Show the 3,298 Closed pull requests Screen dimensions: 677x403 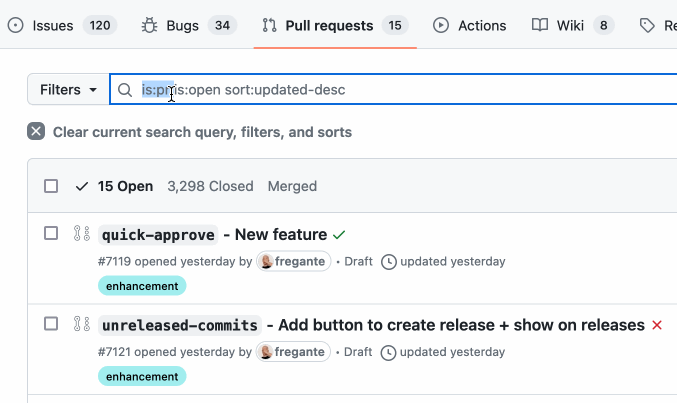coord(210,186)
